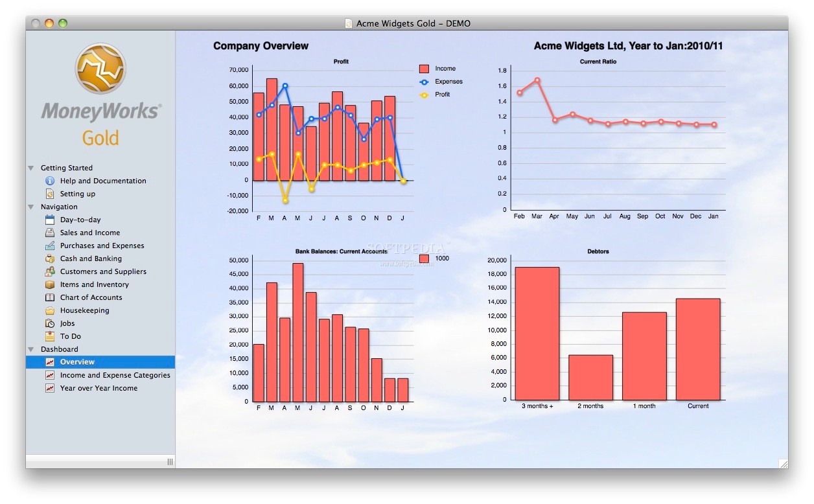Select Housekeeping in sidebar

click(x=85, y=310)
